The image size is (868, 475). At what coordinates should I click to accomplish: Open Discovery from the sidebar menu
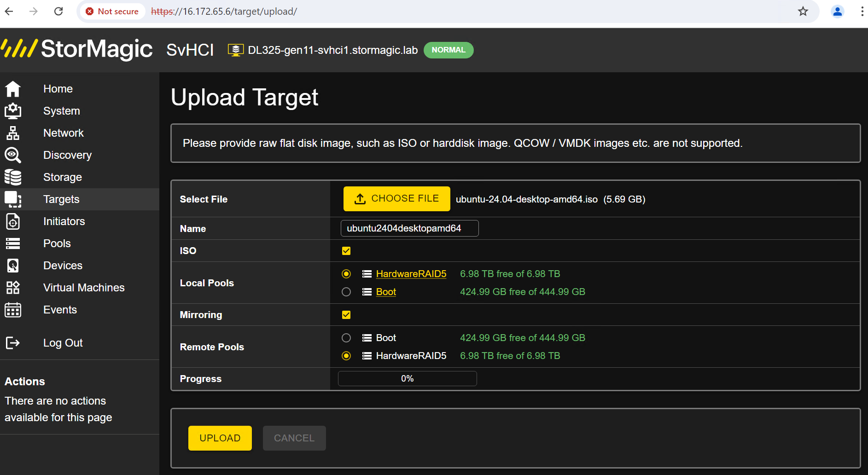[x=67, y=155]
